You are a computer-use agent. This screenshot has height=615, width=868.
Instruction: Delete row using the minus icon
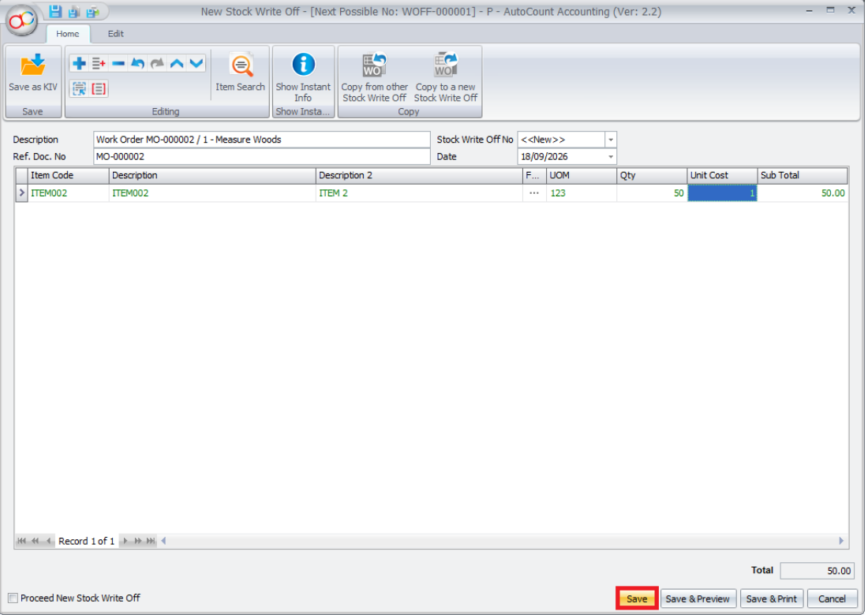pos(118,64)
